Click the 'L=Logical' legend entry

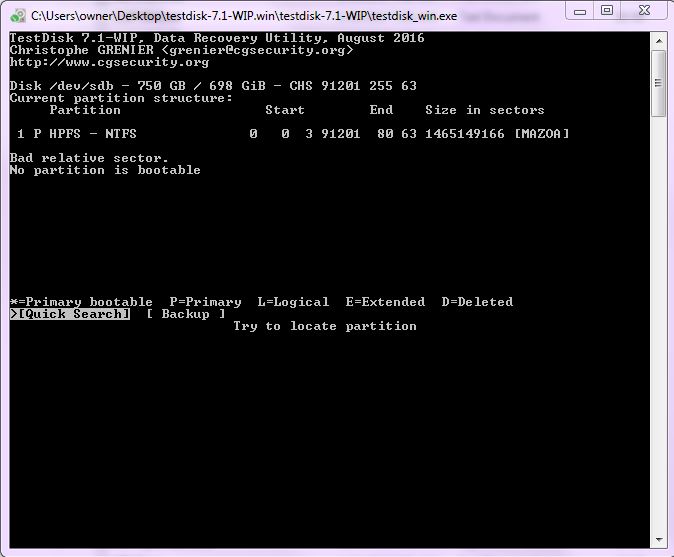293,302
